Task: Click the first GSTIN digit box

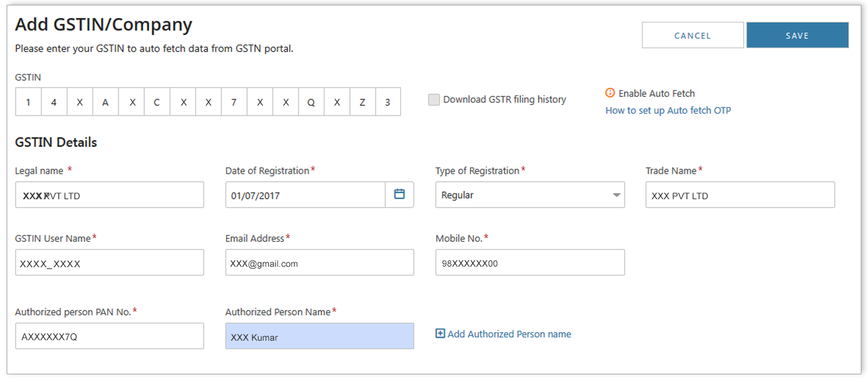Action: coord(28,102)
